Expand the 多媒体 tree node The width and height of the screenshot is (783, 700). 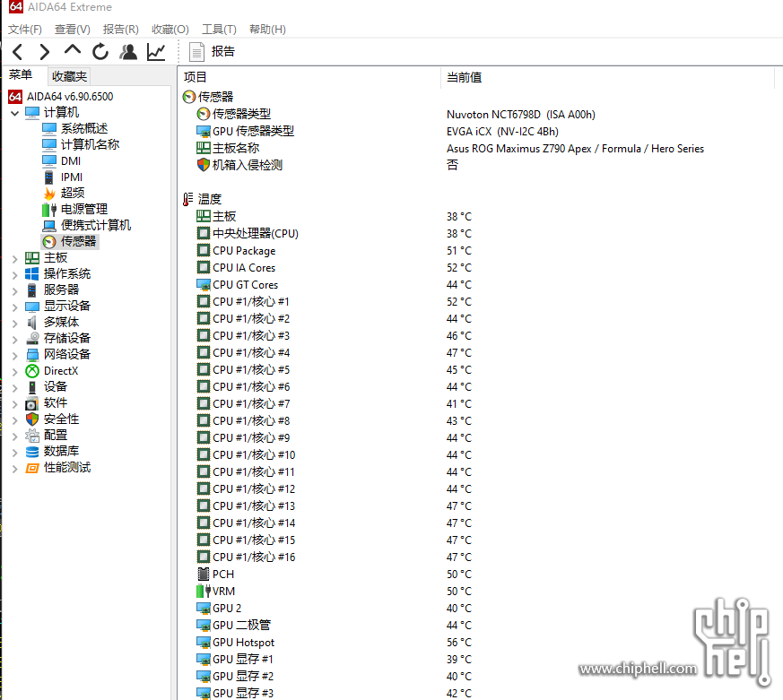point(15,324)
